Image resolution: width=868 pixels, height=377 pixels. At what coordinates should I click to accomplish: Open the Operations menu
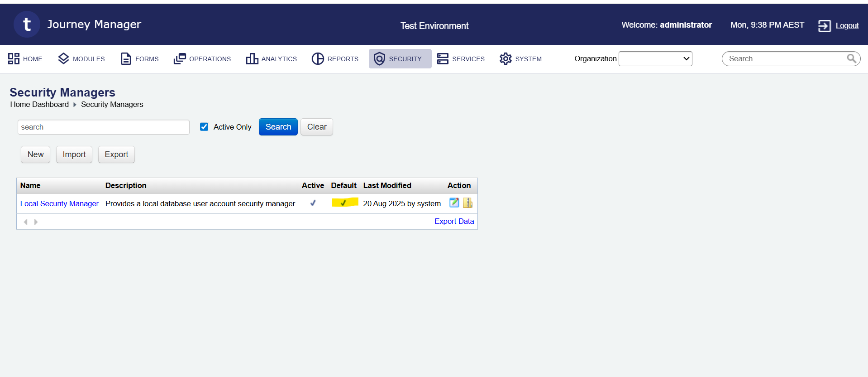pos(202,59)
